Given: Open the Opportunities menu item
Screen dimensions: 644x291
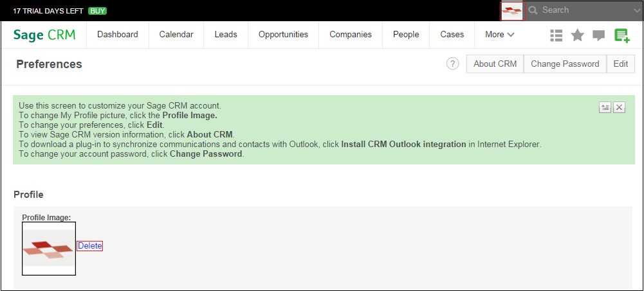Looking at the screenshot, I should click(x=283, y=35).
